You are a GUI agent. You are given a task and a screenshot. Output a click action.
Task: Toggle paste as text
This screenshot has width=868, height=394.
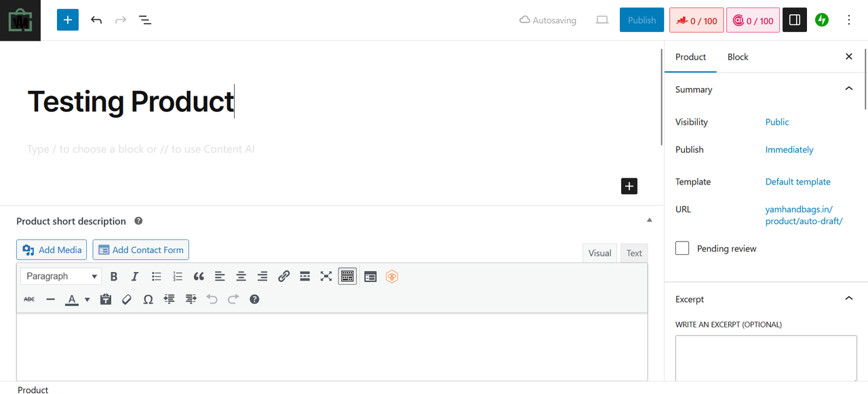coord(106,299)
